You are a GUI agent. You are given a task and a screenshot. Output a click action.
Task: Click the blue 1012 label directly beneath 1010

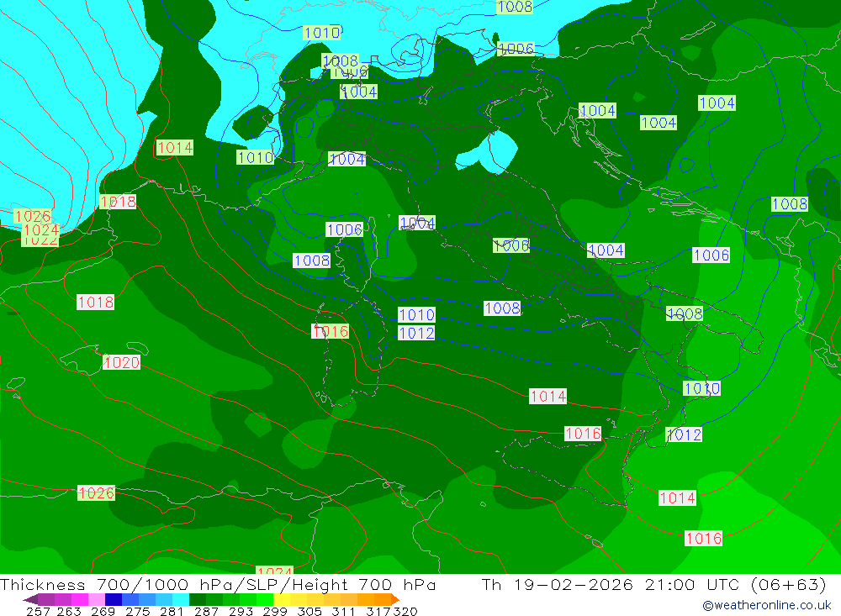pyautogui.click(x=416, y=334)
